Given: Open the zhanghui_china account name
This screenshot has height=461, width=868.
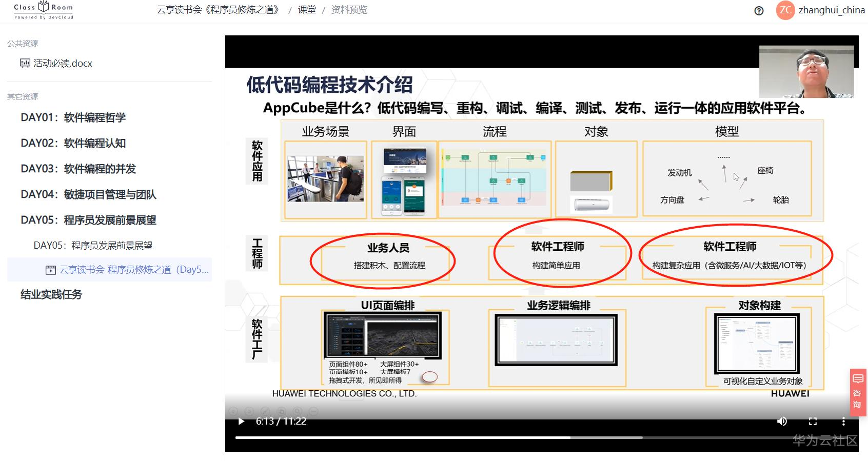Looking at the screenshot, I should [x=832, y=10].
